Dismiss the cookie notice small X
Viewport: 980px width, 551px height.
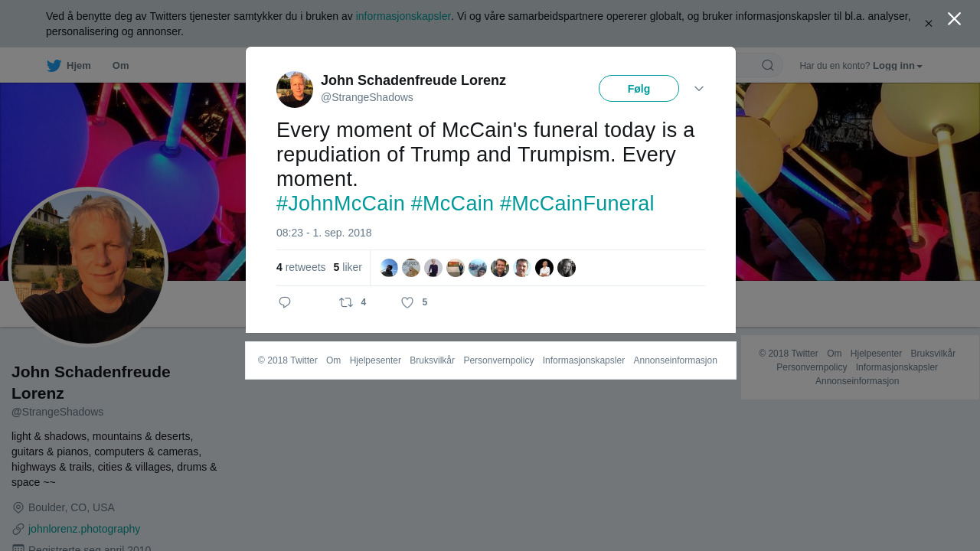929,24
